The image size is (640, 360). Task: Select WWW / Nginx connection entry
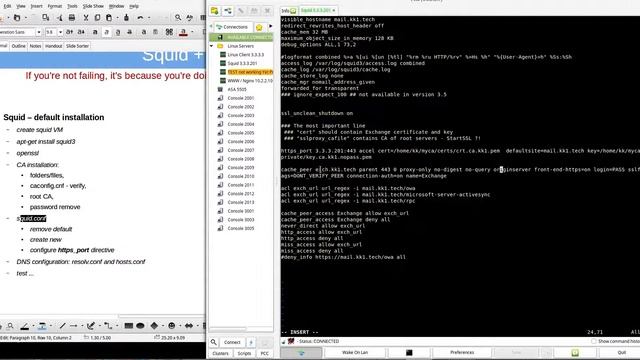(250, 81)
